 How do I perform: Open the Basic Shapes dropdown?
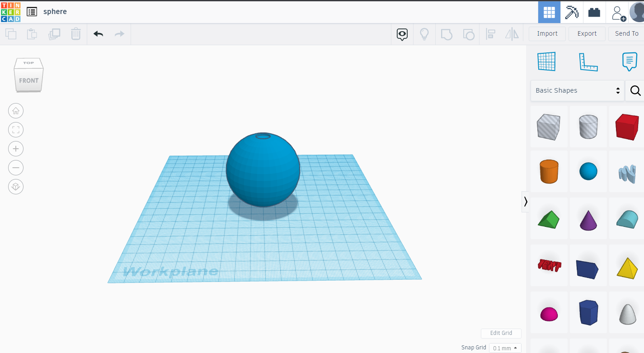tap(578, 90)
